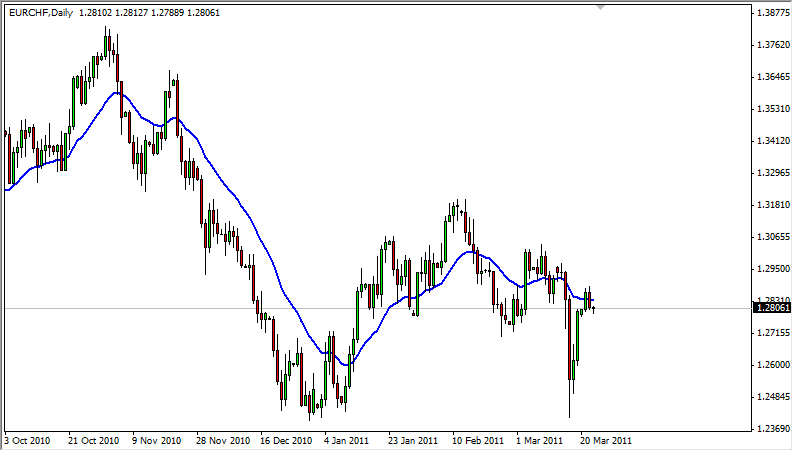Click the 1.35310 price axis label

(773, 109)
